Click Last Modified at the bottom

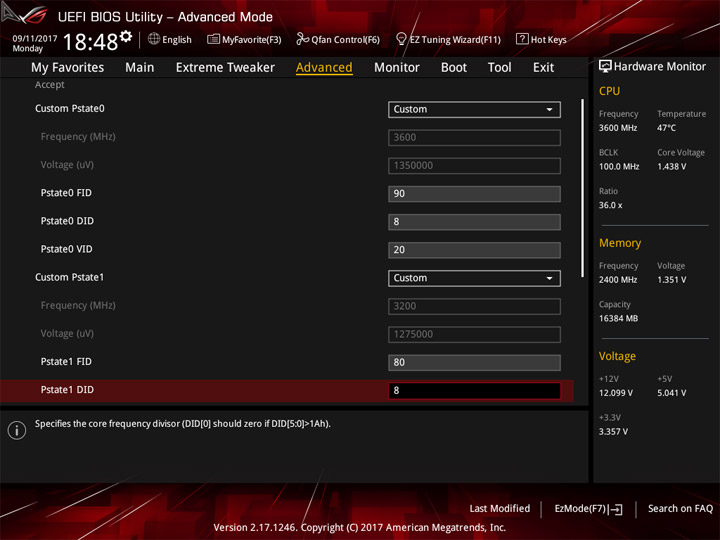click(x=500, y=508)
